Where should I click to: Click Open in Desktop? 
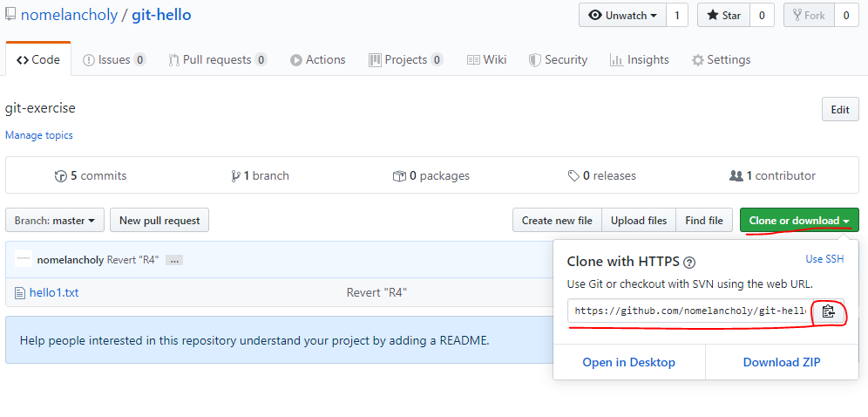[629, 362]
